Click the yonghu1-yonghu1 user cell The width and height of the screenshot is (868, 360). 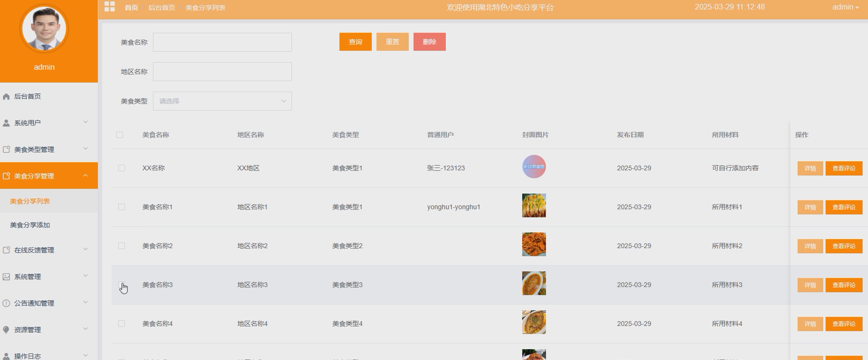tap(453, 207)
